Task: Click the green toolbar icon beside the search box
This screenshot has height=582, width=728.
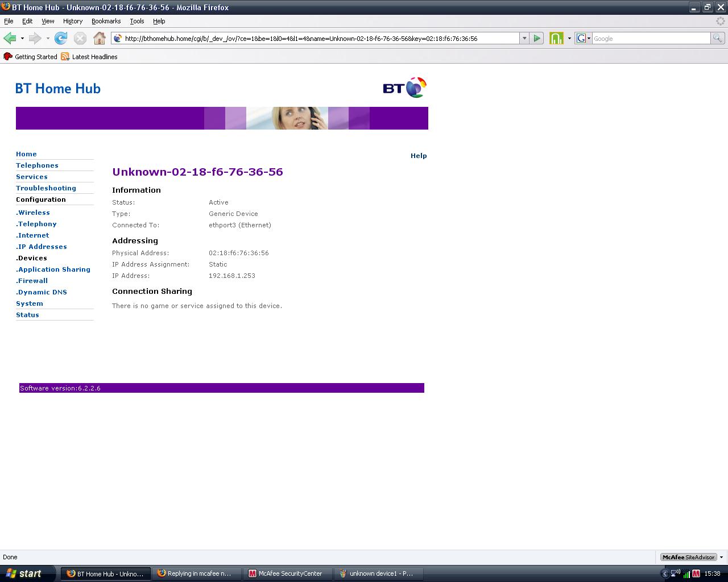Action: point(556,38)
